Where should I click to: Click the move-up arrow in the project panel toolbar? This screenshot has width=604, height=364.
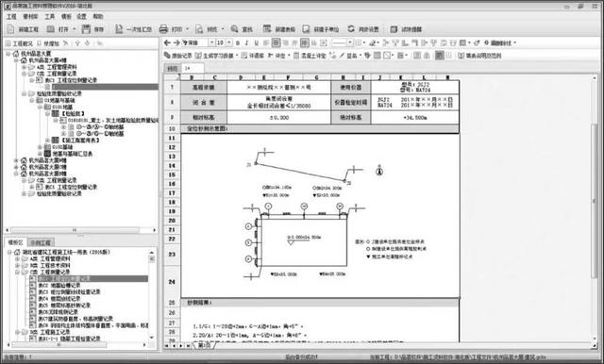pos(77,43)
